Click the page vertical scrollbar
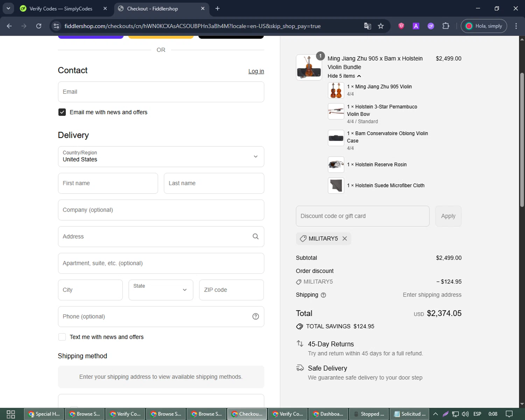 pos(522,140)
